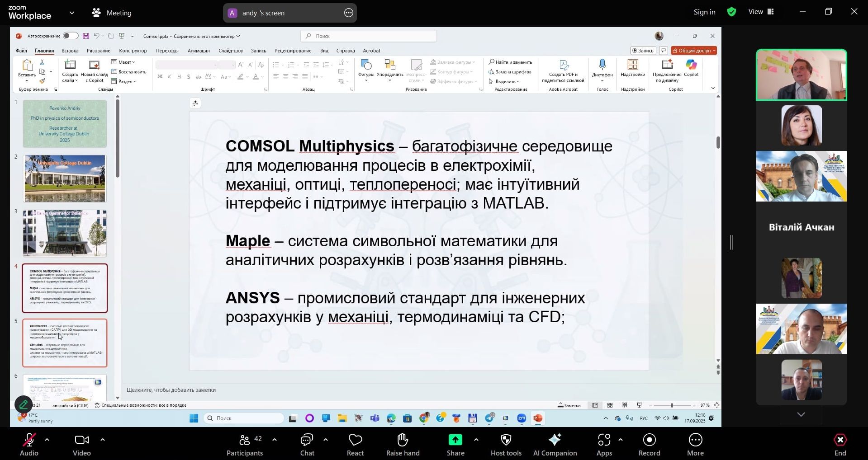Open screen share options ellipsis
The height and width of the screenshot is (460, 868).
[x=349, y=13]
